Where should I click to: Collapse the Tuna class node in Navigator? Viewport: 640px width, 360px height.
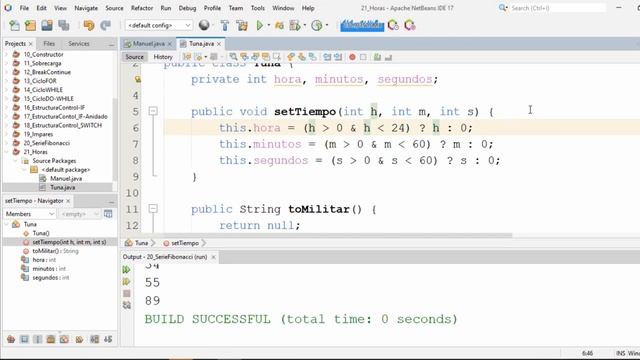pyautogui.click(x=7, y=224)
